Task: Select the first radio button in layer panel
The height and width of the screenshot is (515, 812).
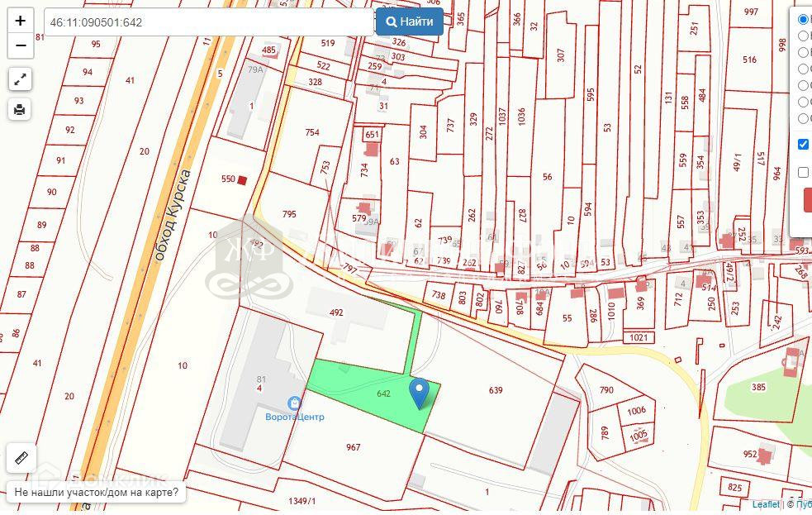Action: pyautogui.click(x=803, y=20)
